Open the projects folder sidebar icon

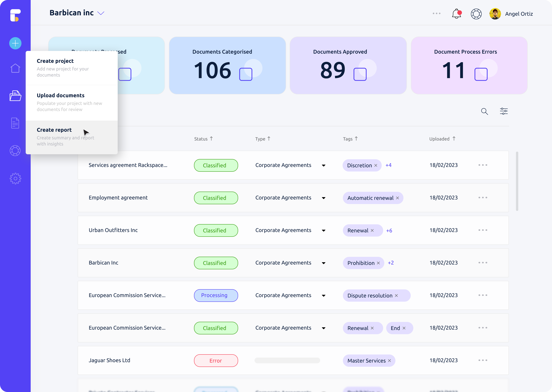15,96
